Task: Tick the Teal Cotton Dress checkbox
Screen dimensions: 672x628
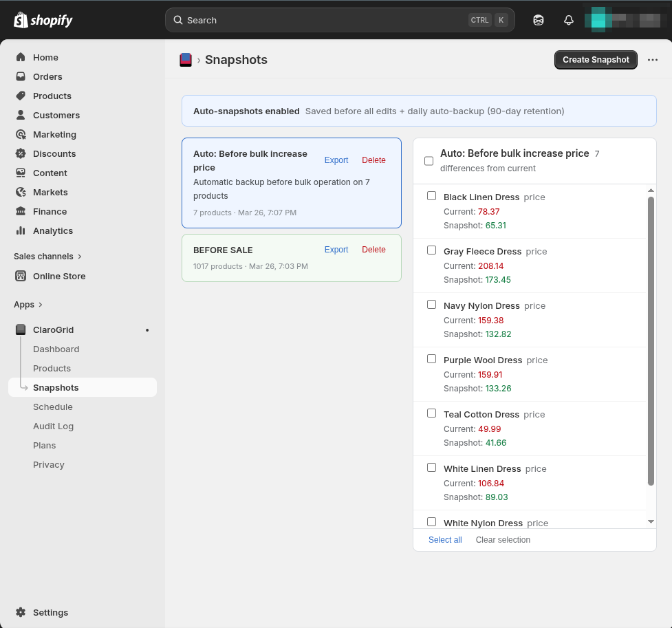Action: pyautogui.click(x=431, y=413)
